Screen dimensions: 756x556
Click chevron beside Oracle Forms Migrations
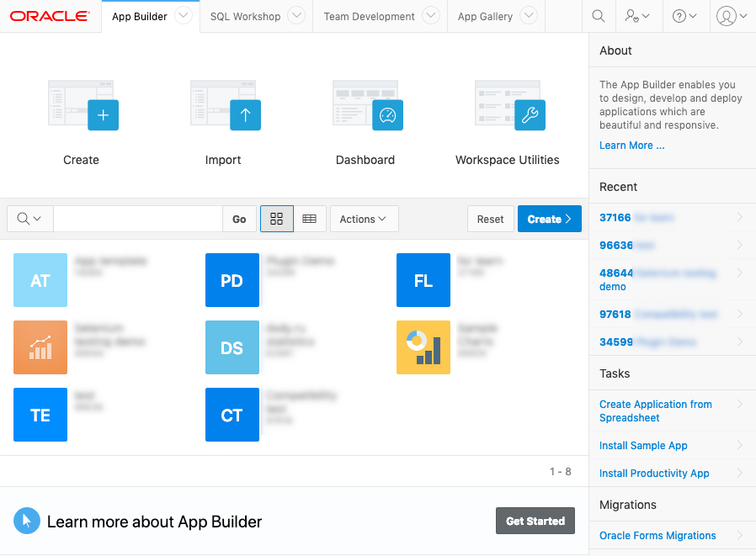[x=740, y=535]
